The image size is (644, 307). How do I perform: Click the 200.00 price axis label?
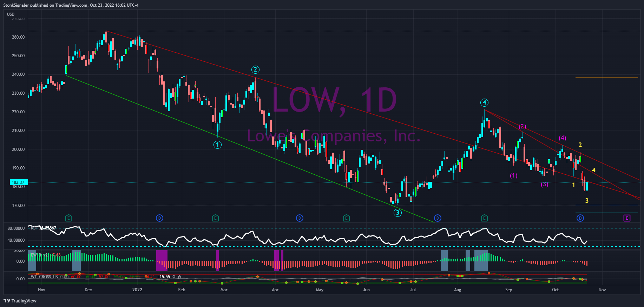[18, 149]
